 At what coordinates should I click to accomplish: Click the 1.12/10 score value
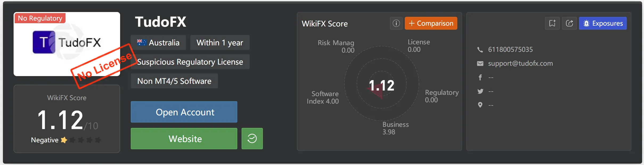[68, 120]
